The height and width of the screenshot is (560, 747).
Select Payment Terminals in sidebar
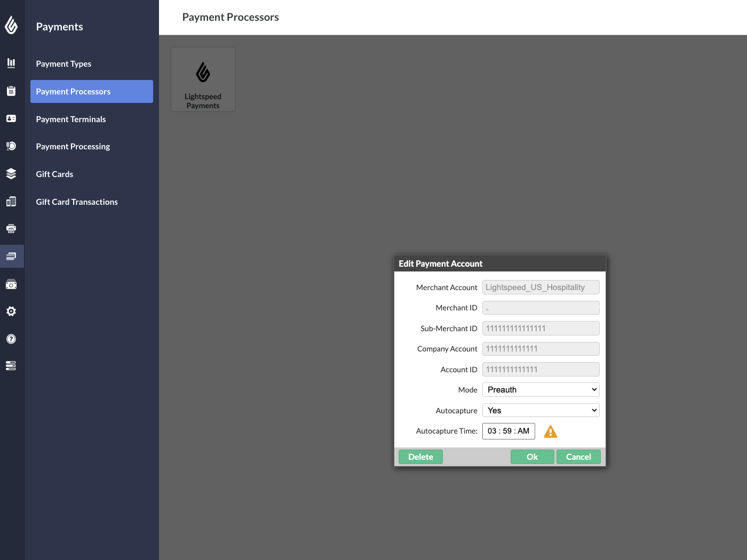71,119
